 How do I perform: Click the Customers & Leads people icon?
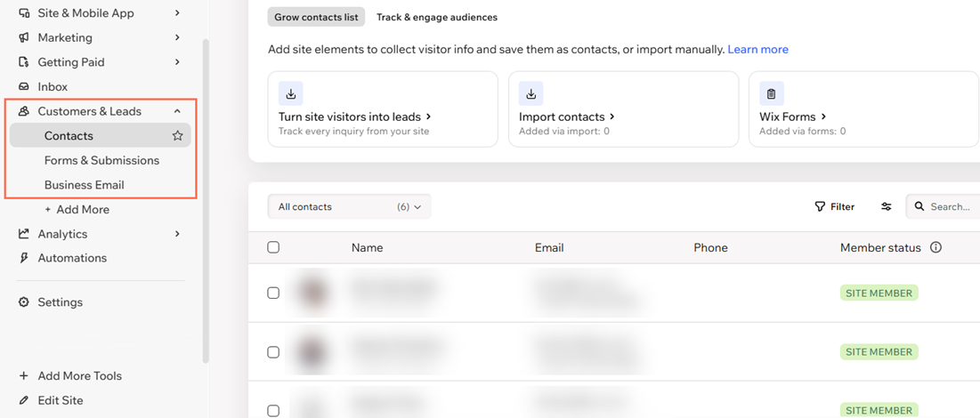(x=24, y=111)
